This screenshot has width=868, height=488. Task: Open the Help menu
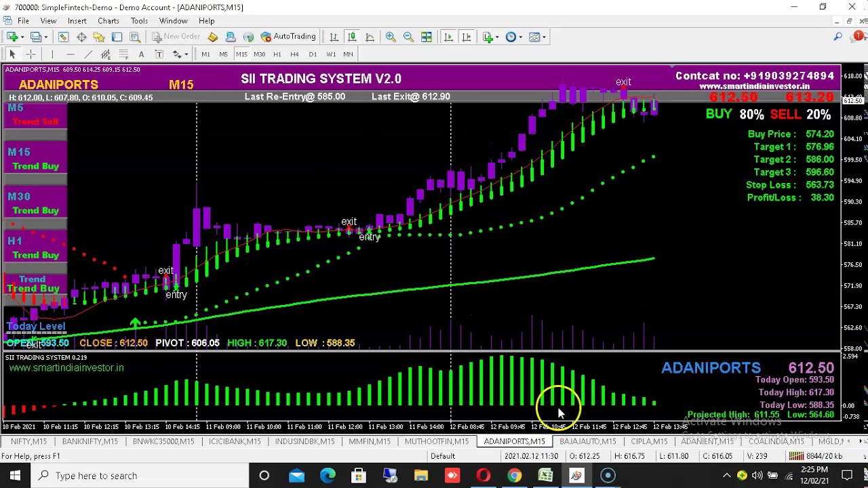[x=207, y=21]
